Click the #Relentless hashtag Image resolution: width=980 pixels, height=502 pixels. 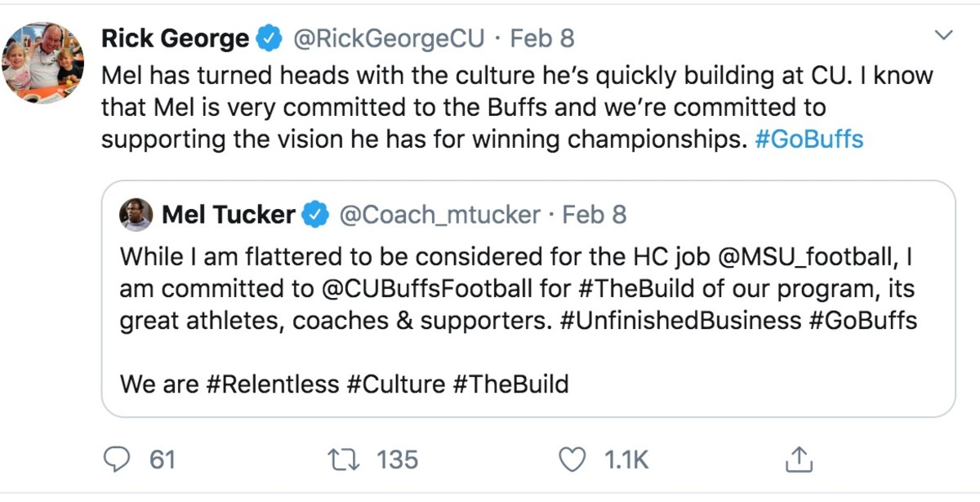(272, 384)
